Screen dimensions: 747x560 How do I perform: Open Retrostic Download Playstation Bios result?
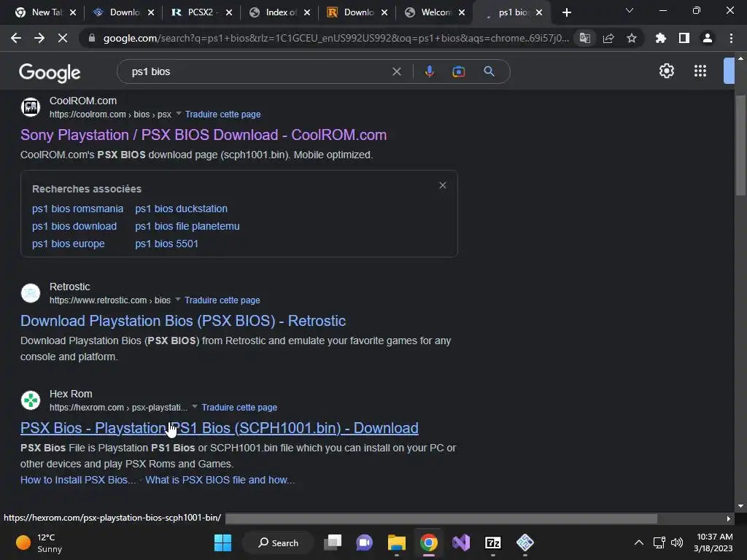(183, 321)
